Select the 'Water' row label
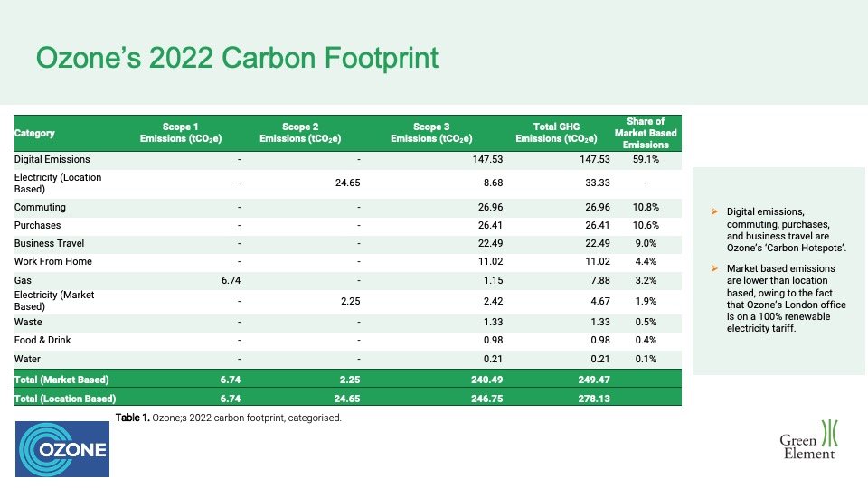 tap(27, 359)
